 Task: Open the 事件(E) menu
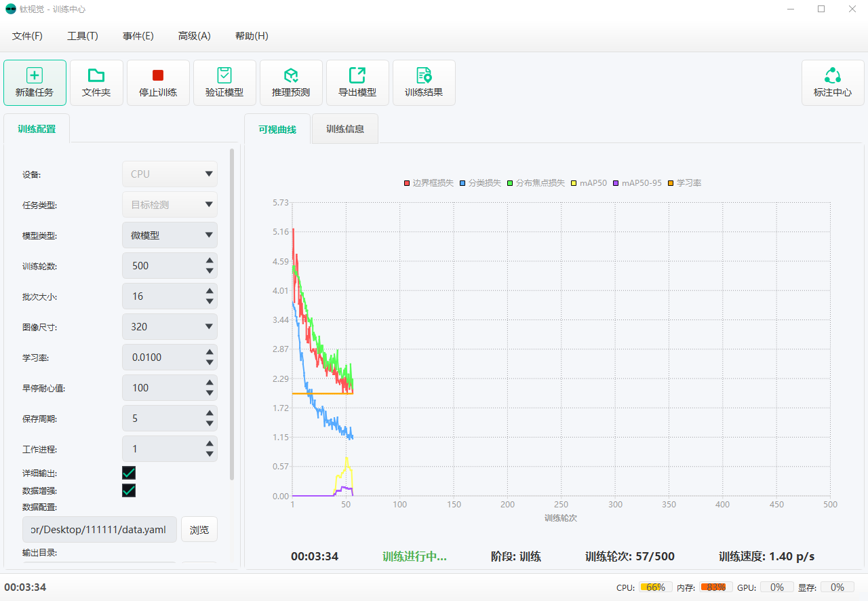pos(138,36)
